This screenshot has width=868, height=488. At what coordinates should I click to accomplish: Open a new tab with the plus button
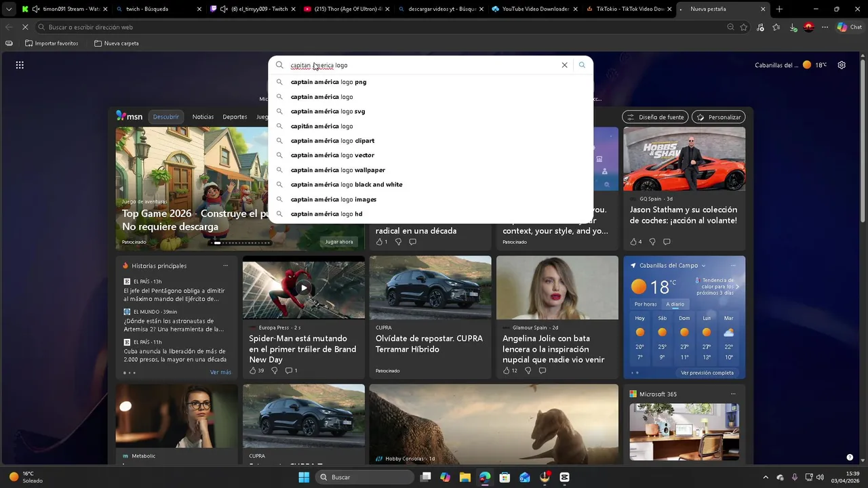pyautogui.click(x=779, y=9)
